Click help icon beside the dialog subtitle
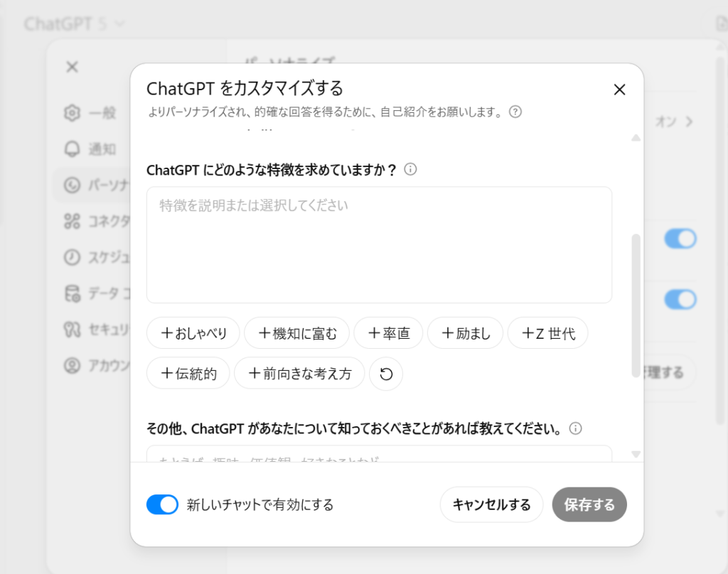 click(516, 112)
